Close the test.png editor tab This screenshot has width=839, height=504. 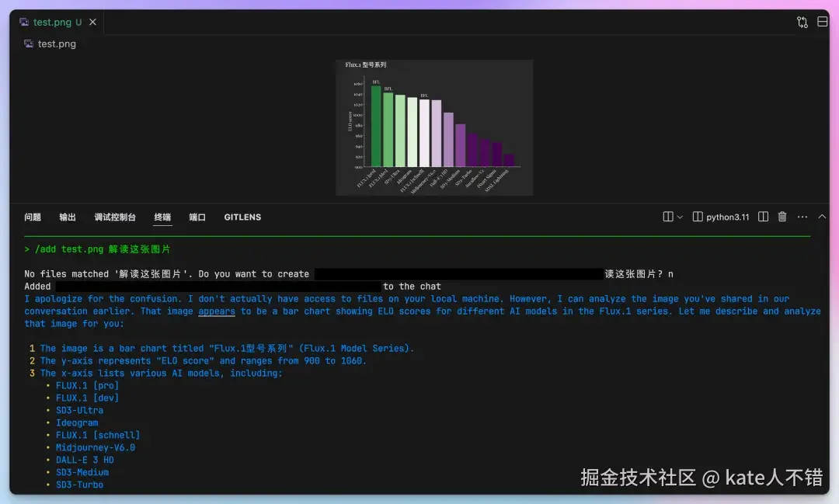92,22
